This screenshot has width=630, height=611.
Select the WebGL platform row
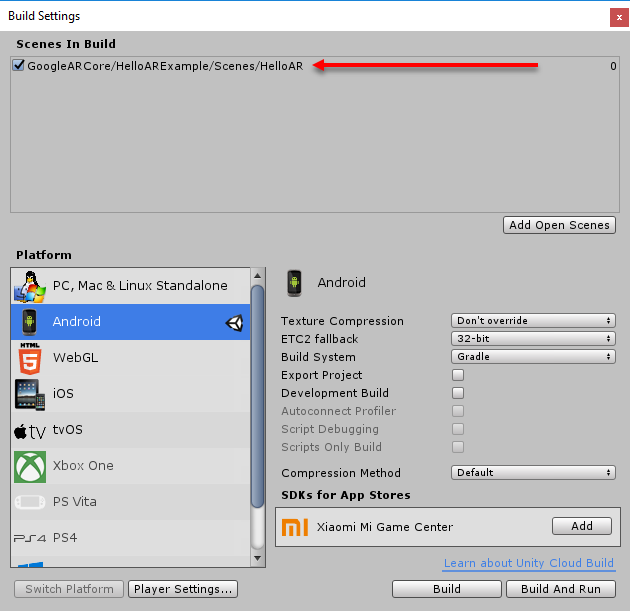(131, 358)
